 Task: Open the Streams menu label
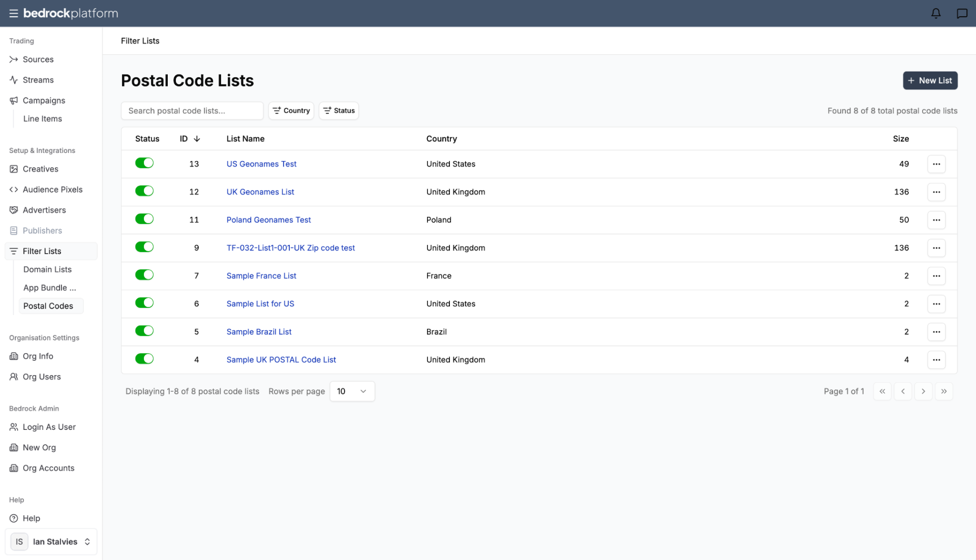(38, 80)
